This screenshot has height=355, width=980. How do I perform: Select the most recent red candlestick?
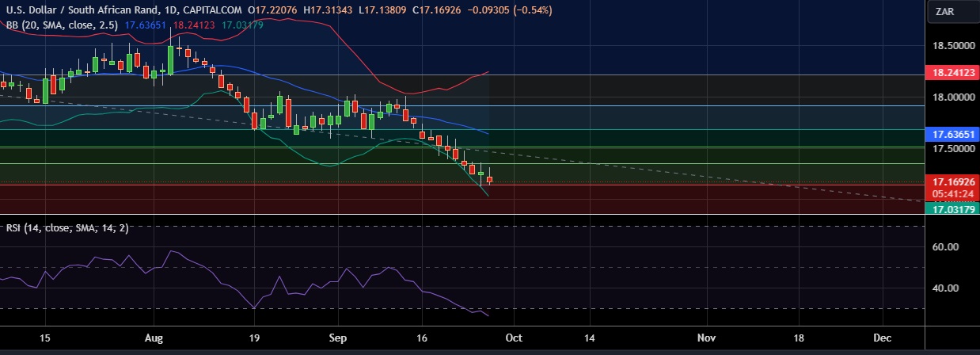click(489, 180)
